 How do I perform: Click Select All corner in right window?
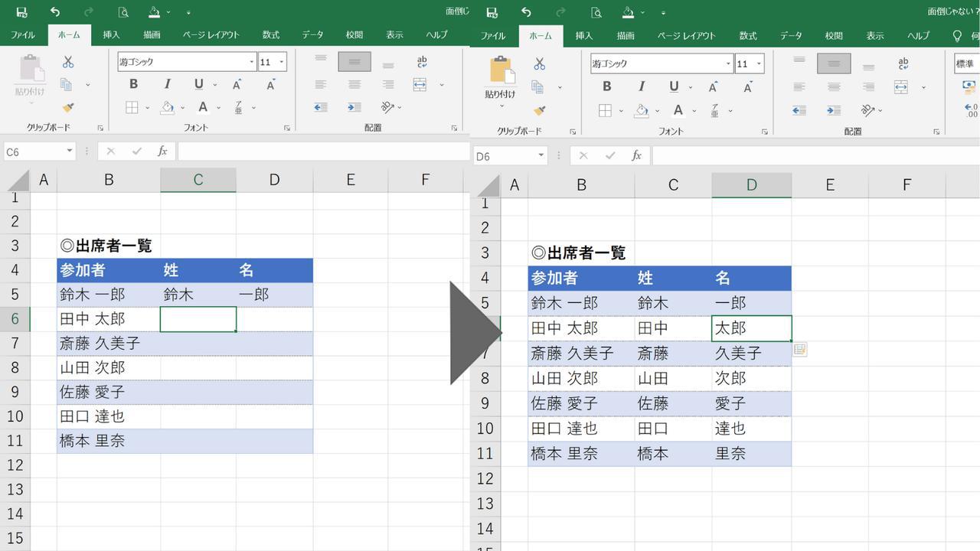click(485, 184)
